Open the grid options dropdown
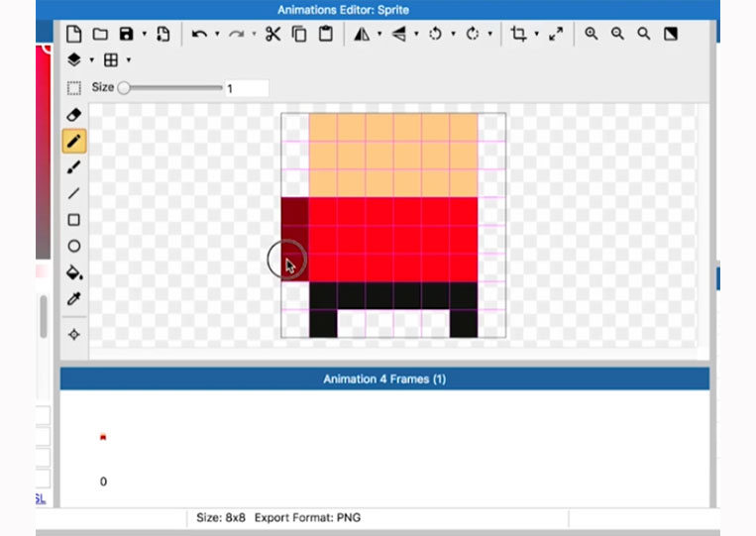The width and height of the screenshot is (756, 536). tap(128, 59)
